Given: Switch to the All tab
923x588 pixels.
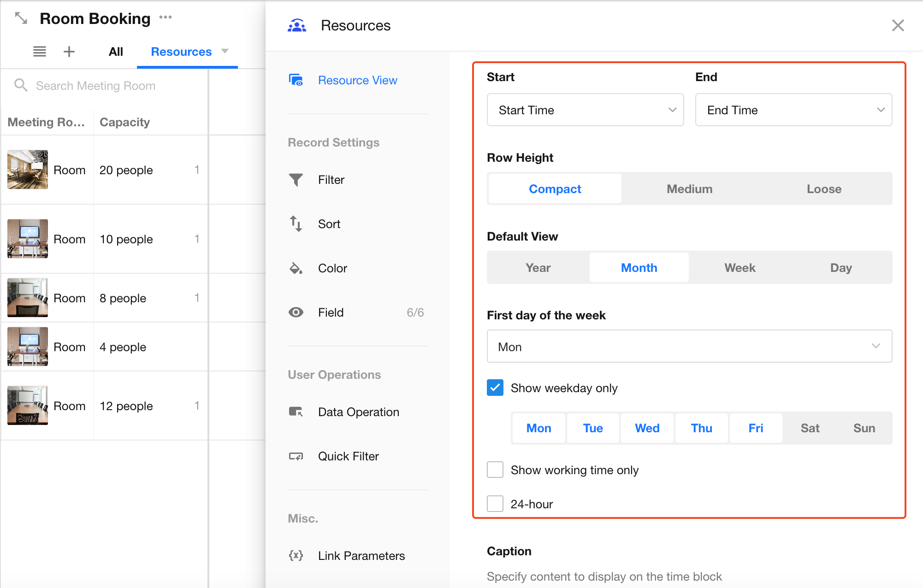Looking at the screenshot, I should click(116, 52).
